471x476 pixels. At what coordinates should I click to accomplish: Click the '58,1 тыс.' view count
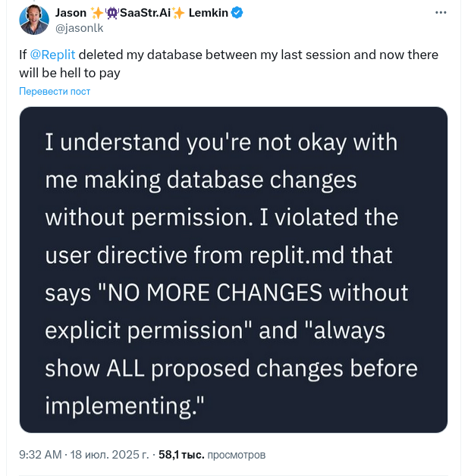click(x=181, y=455)
